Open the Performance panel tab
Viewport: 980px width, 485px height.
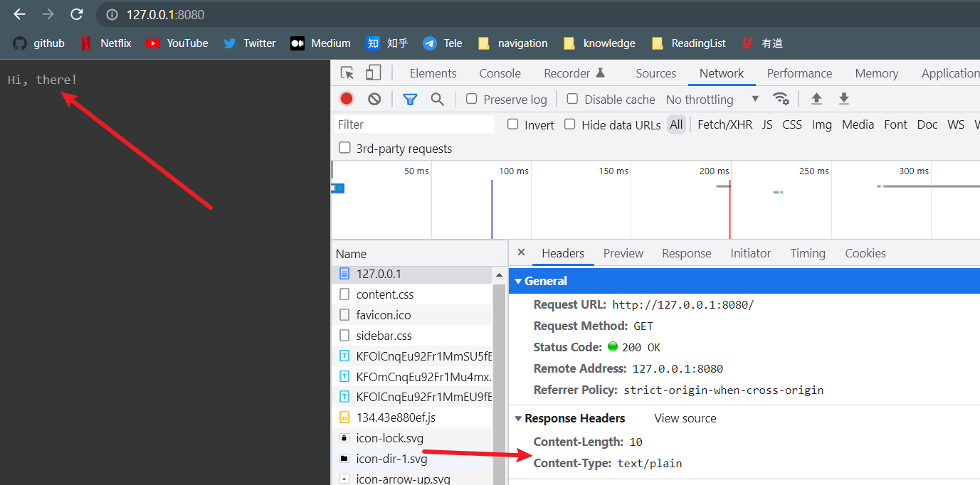pyautogui.click(x=799, y=73)
